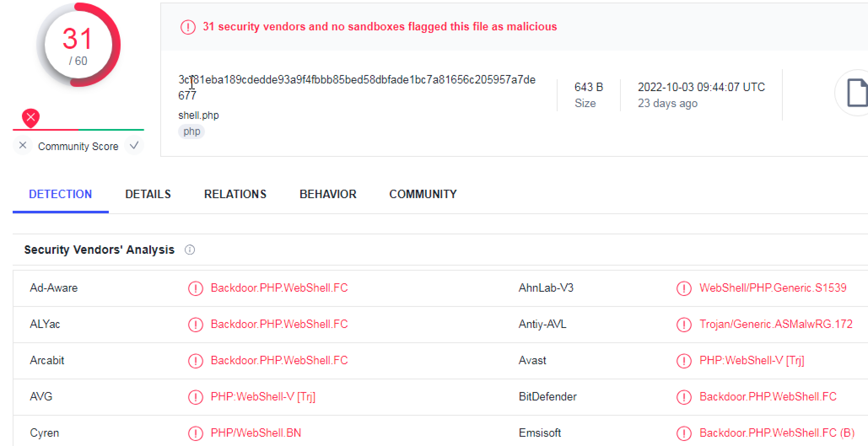Viewport: 868px width, 446px height.
Task: Open the DETAILS tab
Action: click(x=148, y=194)
